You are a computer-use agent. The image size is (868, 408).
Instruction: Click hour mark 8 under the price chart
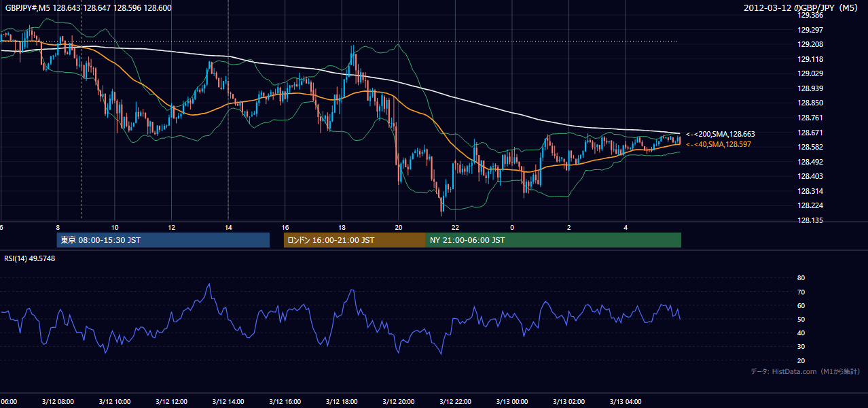point(58,227)
